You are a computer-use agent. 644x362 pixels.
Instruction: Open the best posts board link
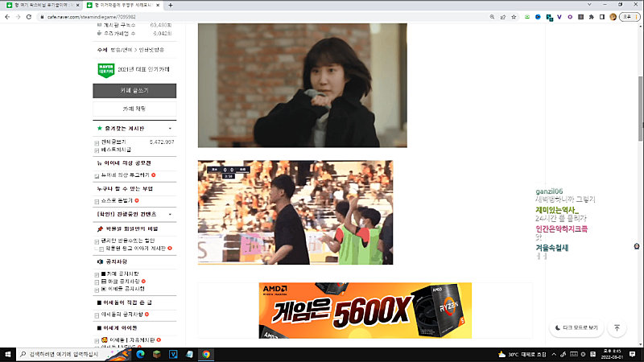(116, 150)
